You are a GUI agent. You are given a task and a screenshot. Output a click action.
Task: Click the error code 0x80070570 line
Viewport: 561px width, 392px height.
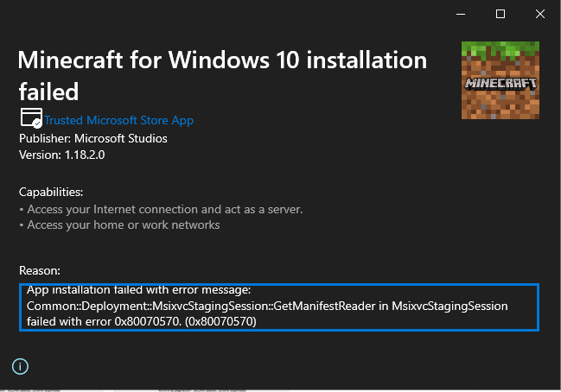pyautogui.click(x=141, y=321)
